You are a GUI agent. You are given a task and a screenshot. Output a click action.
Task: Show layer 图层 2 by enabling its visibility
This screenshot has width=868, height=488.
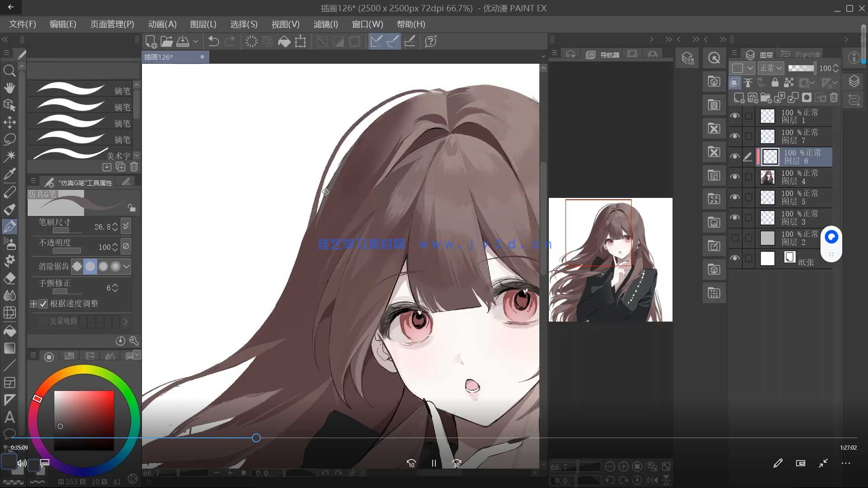pyautogui.click(x=735, y=237)
